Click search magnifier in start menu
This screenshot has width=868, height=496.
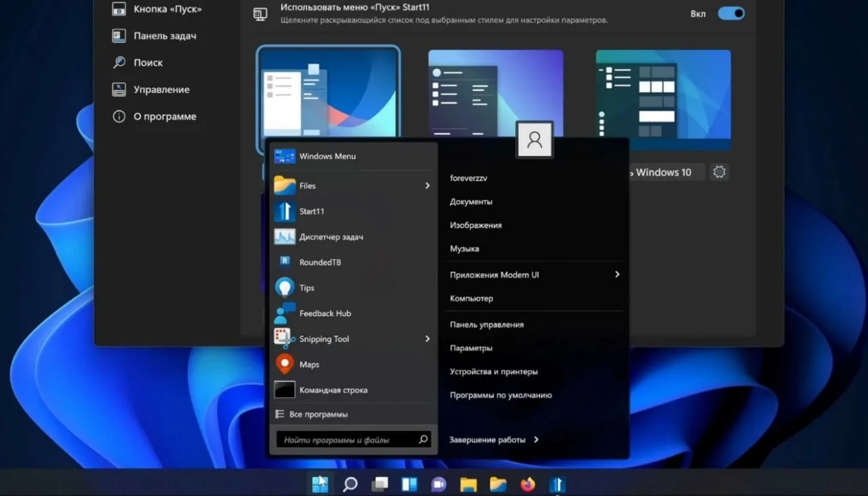[x=423, y=440]
